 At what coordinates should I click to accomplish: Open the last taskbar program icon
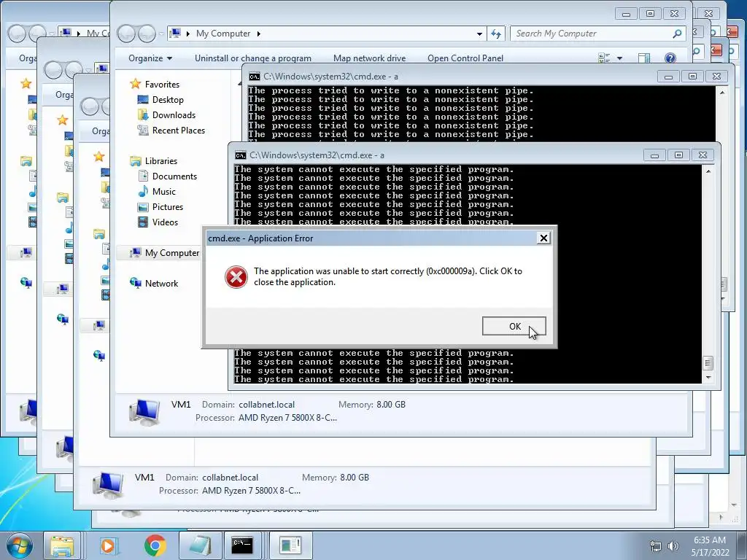(290, 545)
